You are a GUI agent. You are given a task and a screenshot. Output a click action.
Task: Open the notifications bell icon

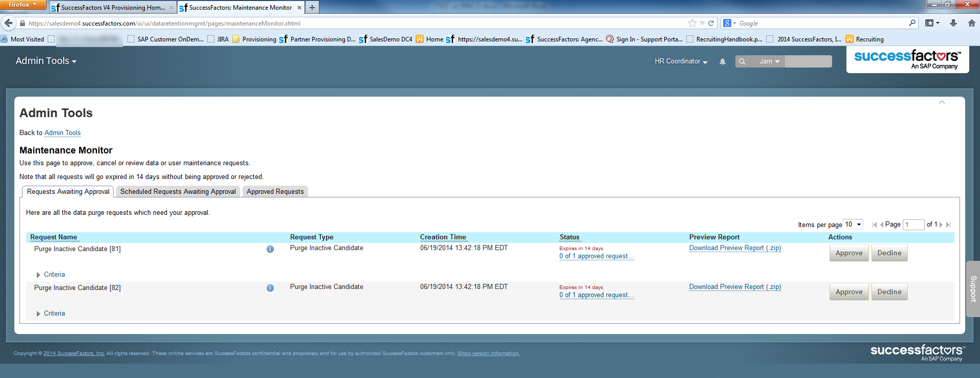723,61
